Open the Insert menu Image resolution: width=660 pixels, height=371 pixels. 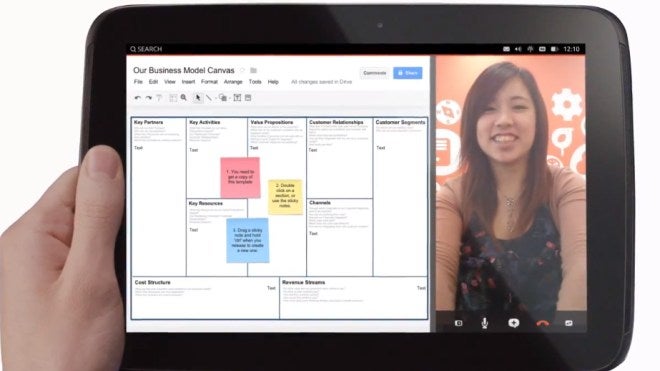point(188,82)
